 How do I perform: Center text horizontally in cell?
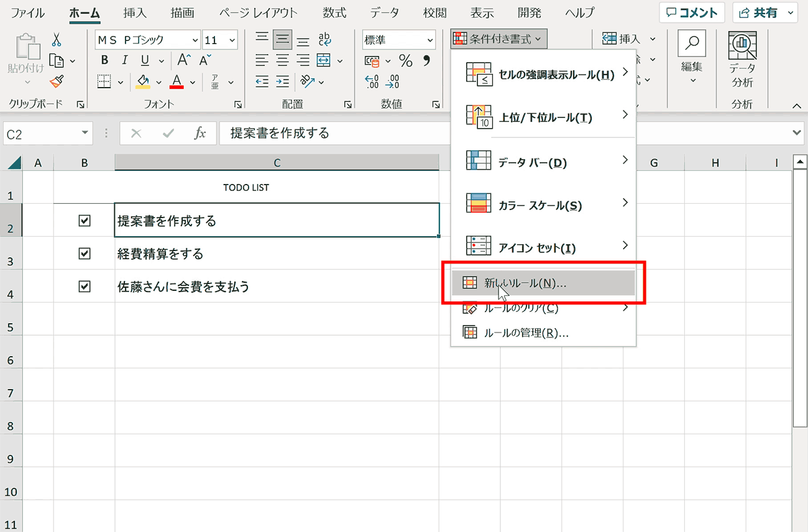[283, 60]
